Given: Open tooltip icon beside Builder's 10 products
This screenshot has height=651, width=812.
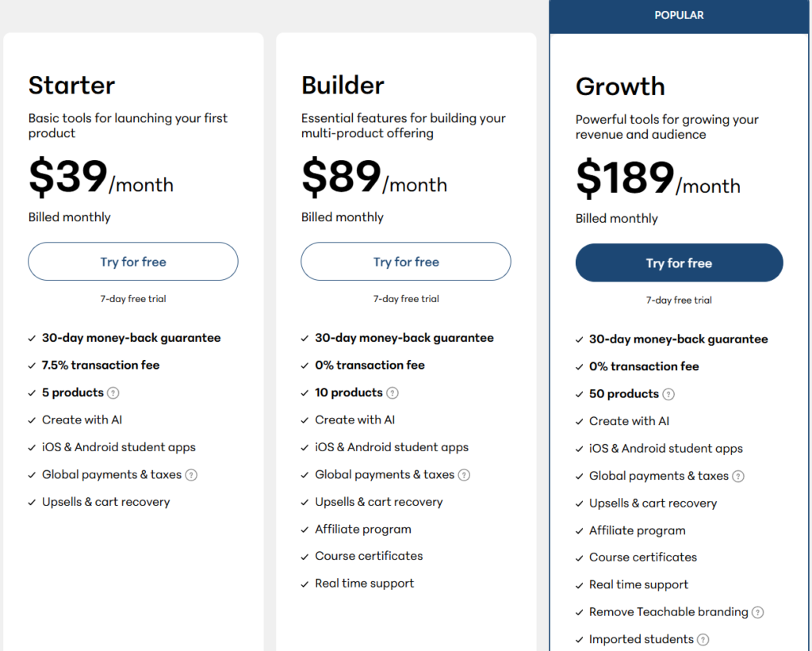Looking at the screenshot, I should click(x=393, y=393).
